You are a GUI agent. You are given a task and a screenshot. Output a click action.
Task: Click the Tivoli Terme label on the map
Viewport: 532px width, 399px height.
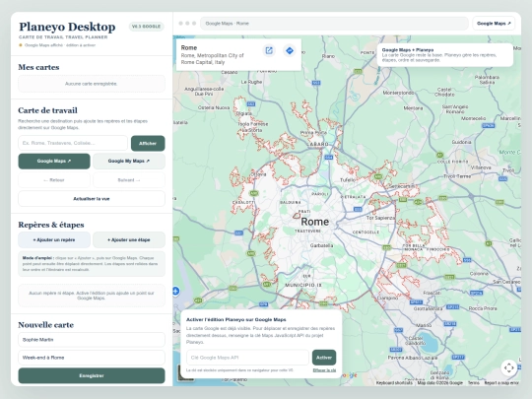457,176
